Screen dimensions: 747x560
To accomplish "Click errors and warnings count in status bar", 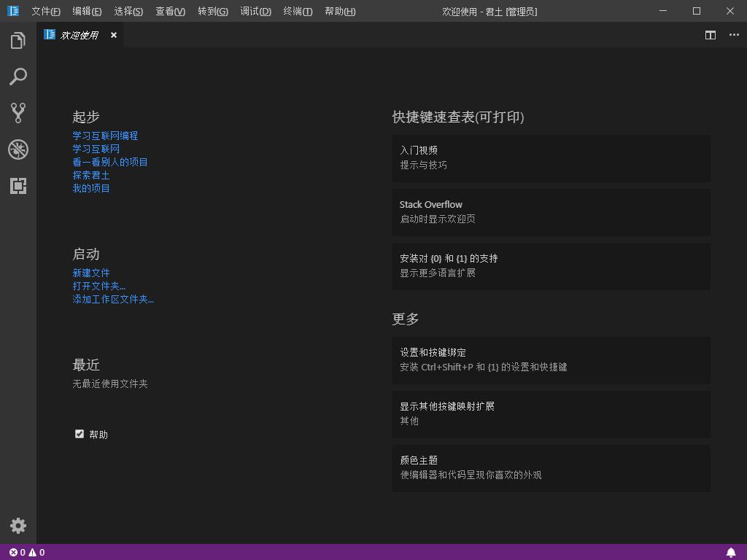I will [27, 552].
